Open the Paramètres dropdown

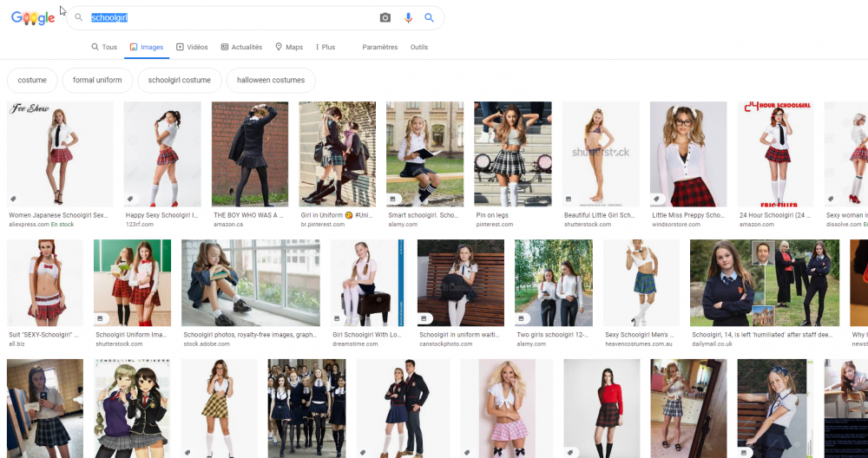click(379, 47)
